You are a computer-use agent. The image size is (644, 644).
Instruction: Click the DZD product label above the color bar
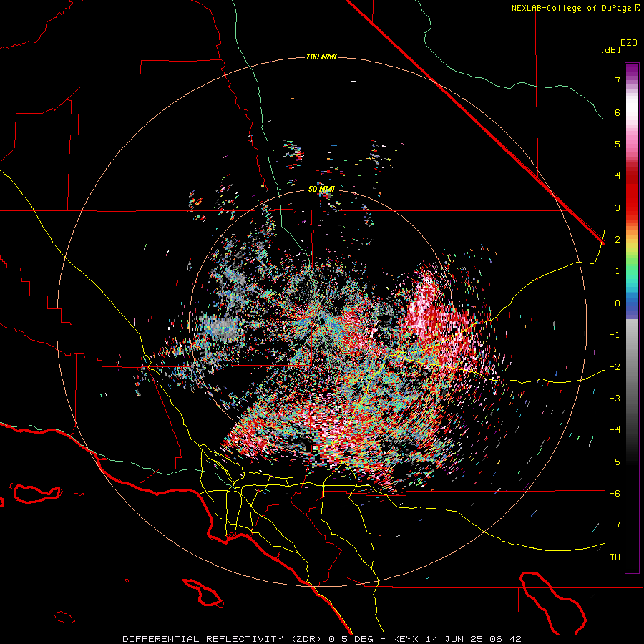(629, 43)
